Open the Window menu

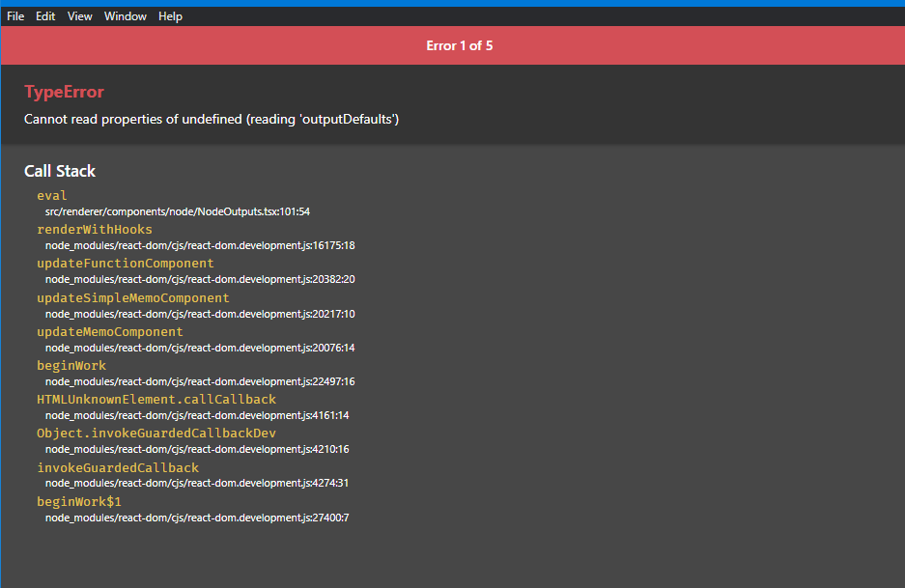[x=125, y=15]
